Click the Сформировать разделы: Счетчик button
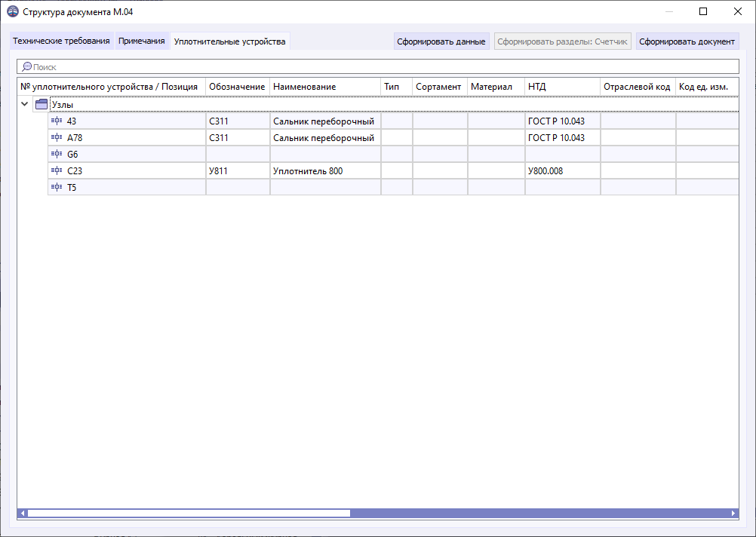 pyautogui.click(x=563, y=41)
